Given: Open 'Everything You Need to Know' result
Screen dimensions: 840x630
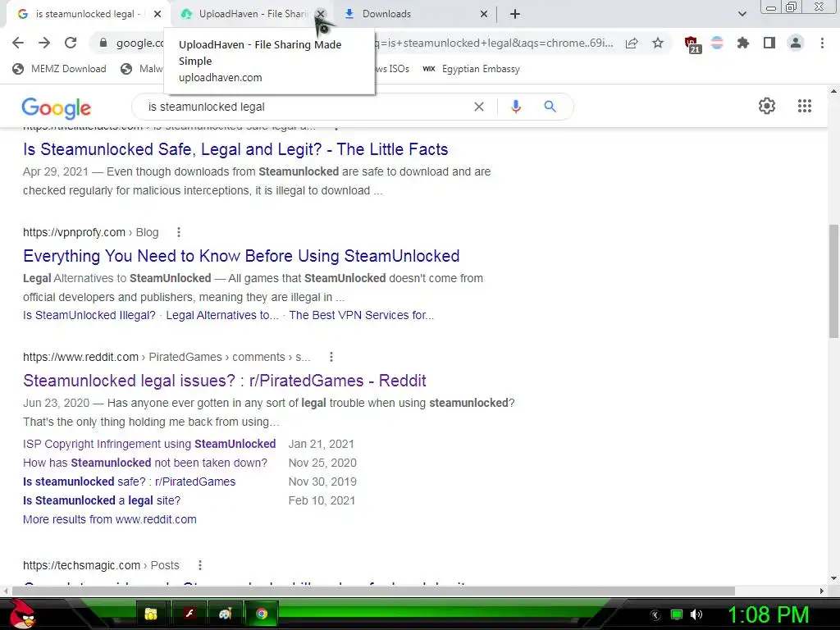Looking at the screenshot, I should point(241,256).
